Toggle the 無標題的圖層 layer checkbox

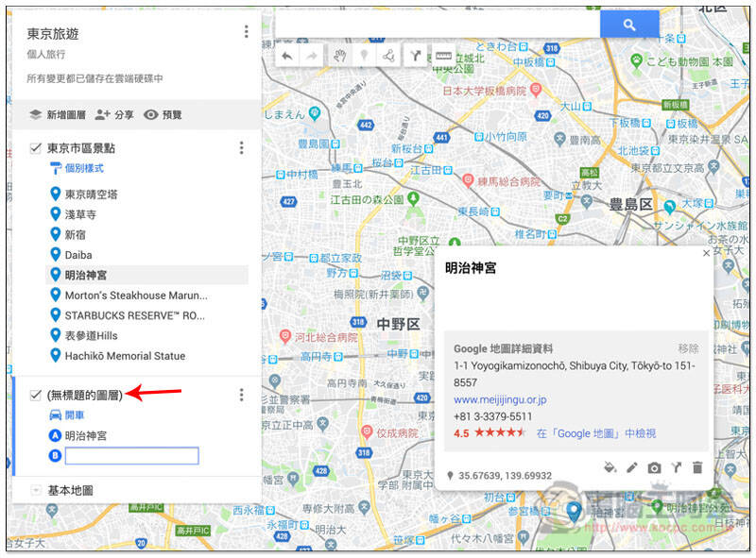(x=35, y=395)
